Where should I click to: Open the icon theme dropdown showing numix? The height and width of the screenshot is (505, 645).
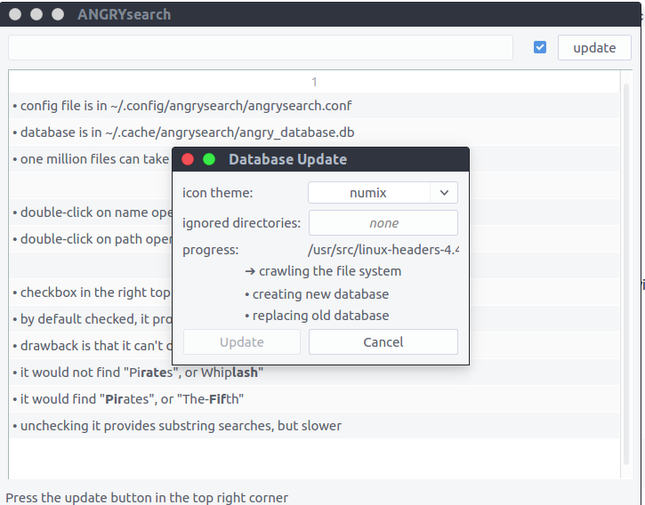(382, 193)
